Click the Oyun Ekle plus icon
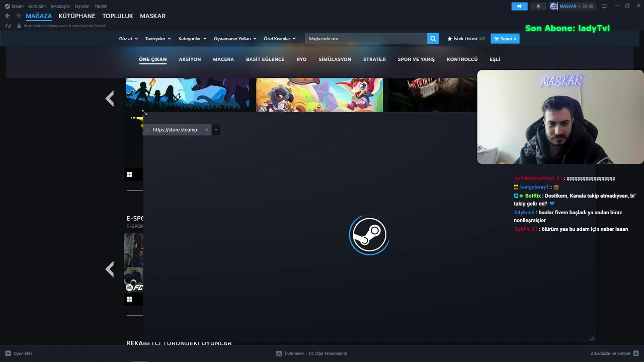644x362 pixels. click(8, 353)
